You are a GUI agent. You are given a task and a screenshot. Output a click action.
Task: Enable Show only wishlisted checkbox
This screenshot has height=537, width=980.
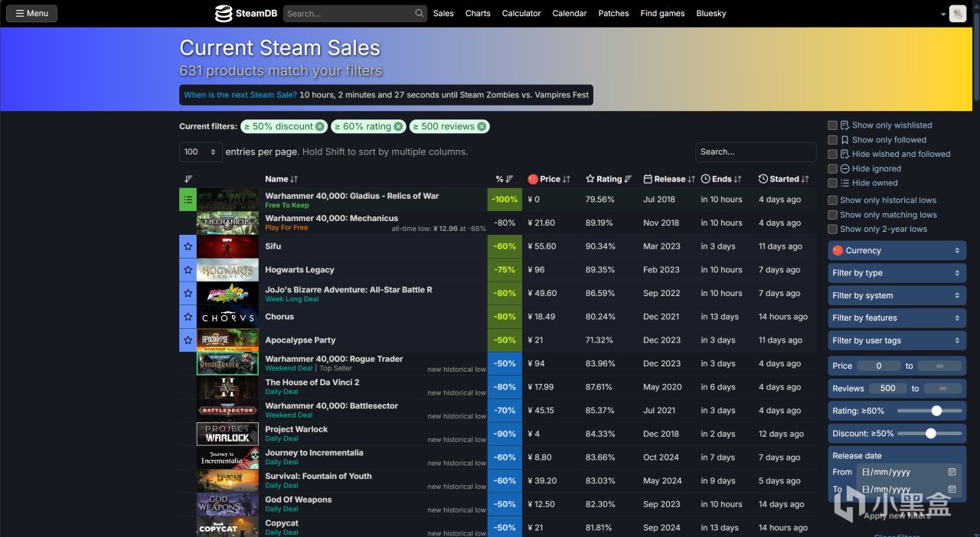832,125
